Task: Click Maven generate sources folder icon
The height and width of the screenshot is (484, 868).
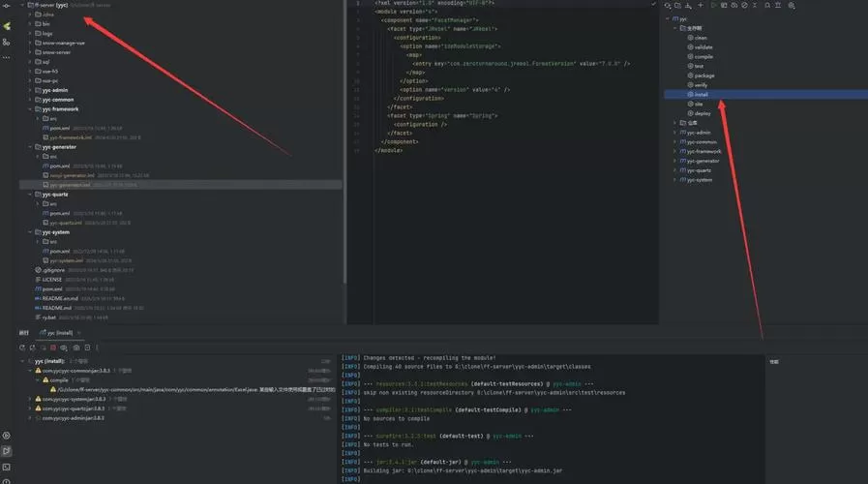Action: point(677,5)
